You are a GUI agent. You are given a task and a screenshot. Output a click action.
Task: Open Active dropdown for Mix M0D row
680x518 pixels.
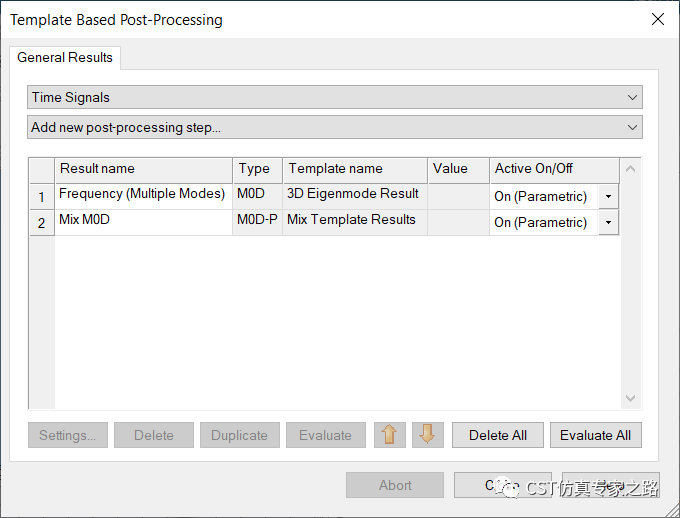pyautogui.click(x=608, y=222)
